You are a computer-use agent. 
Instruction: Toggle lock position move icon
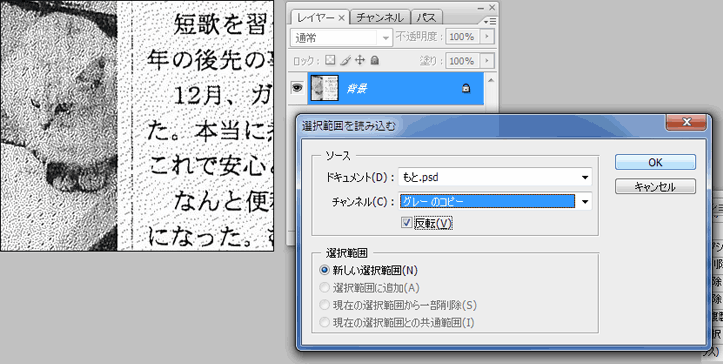tap(360, 60)
